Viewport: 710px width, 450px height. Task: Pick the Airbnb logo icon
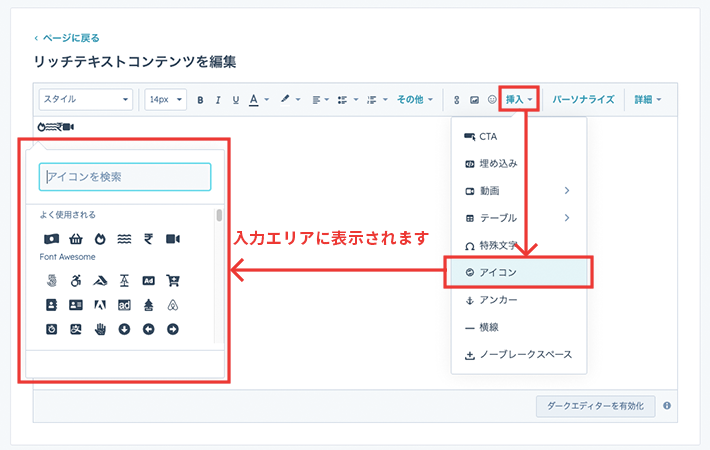pos(173,305)
